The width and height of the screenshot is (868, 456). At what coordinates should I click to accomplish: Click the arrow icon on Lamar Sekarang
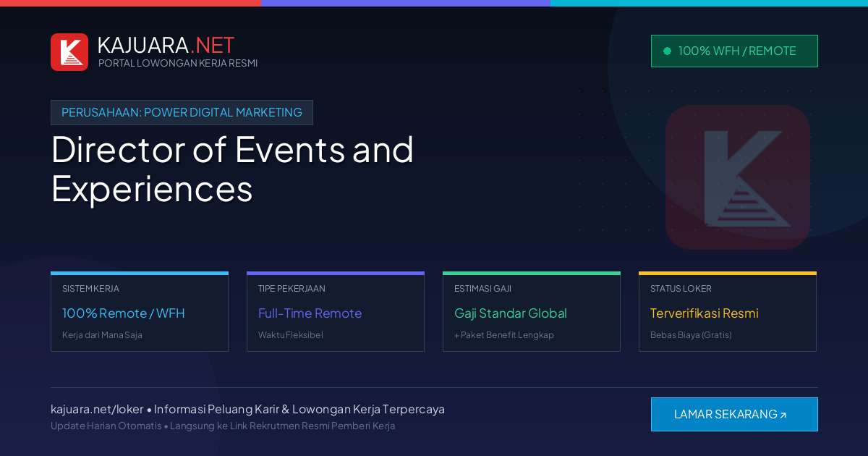coord(783,415)
